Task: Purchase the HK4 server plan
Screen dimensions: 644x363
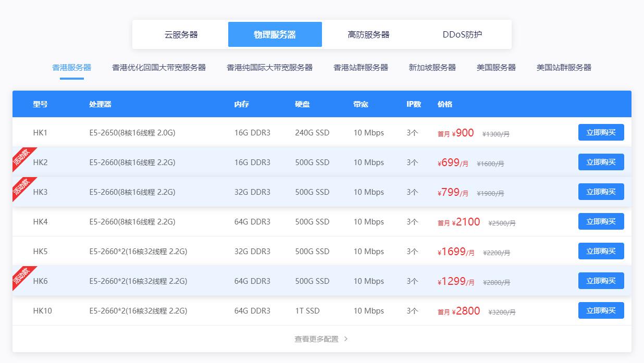Action: [x=601, y=221]
